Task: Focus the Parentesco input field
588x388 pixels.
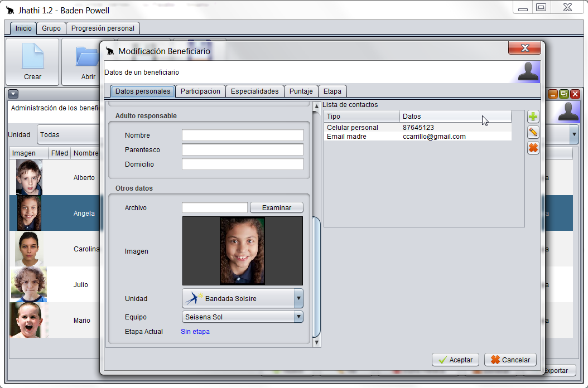Action: pyautogui.click(x=243, y=149)
